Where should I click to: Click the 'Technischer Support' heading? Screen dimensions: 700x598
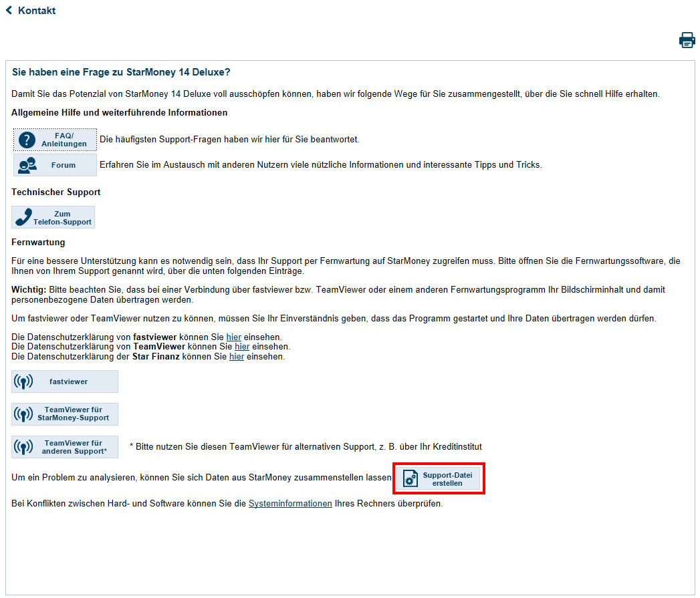pos(55,192)
